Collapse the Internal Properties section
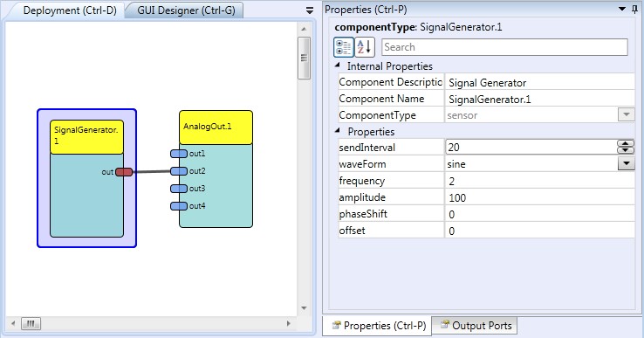Screen dimensions: 644x338 (x=338, y=66)
